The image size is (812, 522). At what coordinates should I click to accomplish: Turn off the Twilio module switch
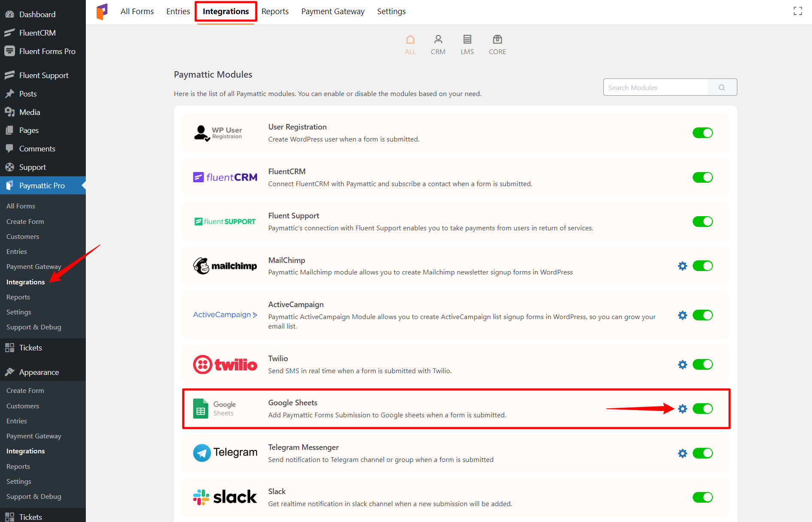tap(703, 365)
